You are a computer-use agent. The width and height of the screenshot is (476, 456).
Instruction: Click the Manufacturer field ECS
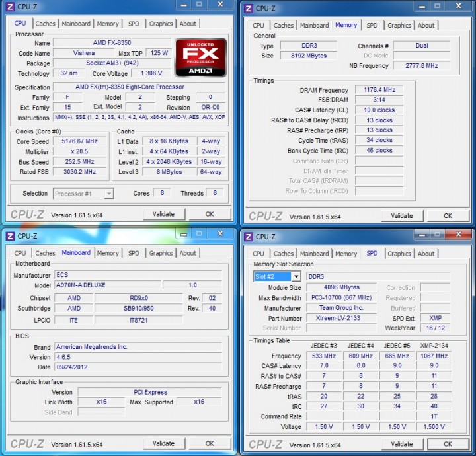[x=138, y=275]
